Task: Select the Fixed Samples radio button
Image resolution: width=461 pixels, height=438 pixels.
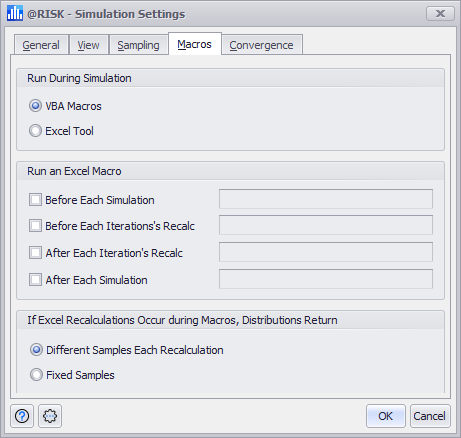Action: (x=36, y=375)
